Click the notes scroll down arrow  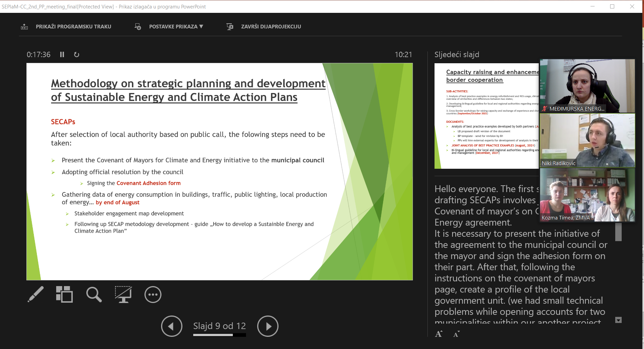(618, 320)
